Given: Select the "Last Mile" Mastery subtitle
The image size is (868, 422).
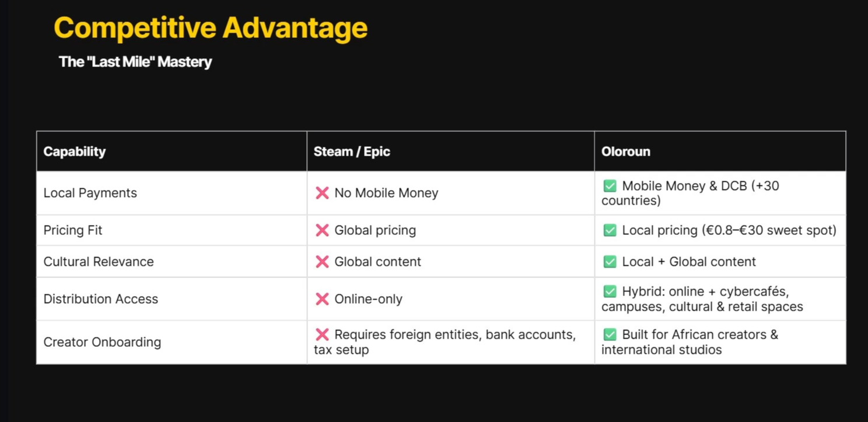Looking at the screenshot, I should tap(135, 62).
